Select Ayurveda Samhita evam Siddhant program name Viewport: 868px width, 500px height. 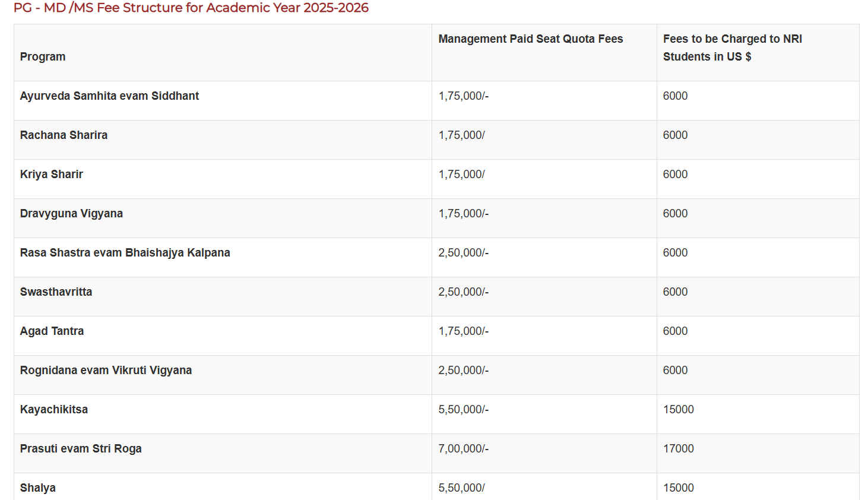(x=109, y=96)
